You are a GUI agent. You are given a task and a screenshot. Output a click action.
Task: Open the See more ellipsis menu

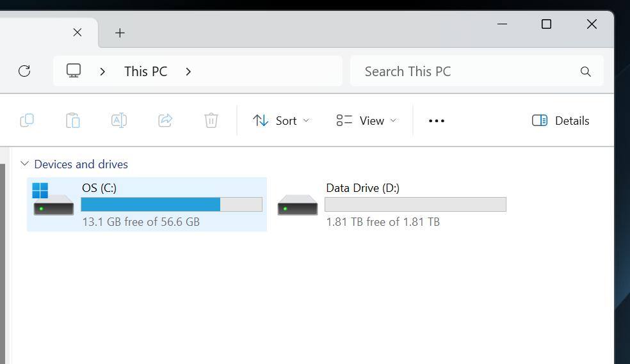coord(436,121)
